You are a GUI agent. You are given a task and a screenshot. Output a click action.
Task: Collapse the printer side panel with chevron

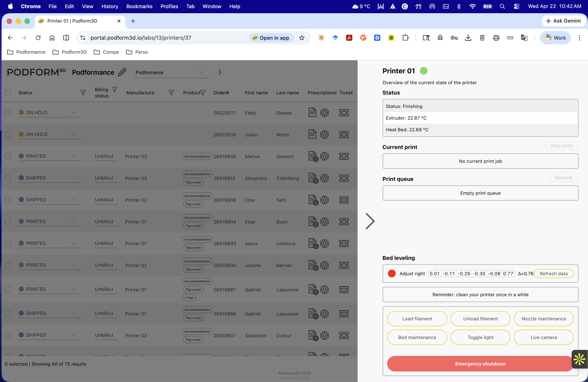point(370,221)
